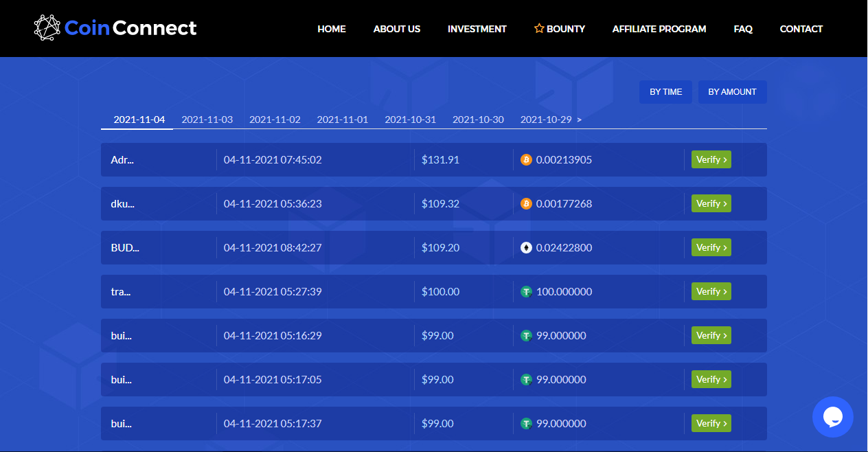Sort deposits By Time

click(x=666, y=91)
